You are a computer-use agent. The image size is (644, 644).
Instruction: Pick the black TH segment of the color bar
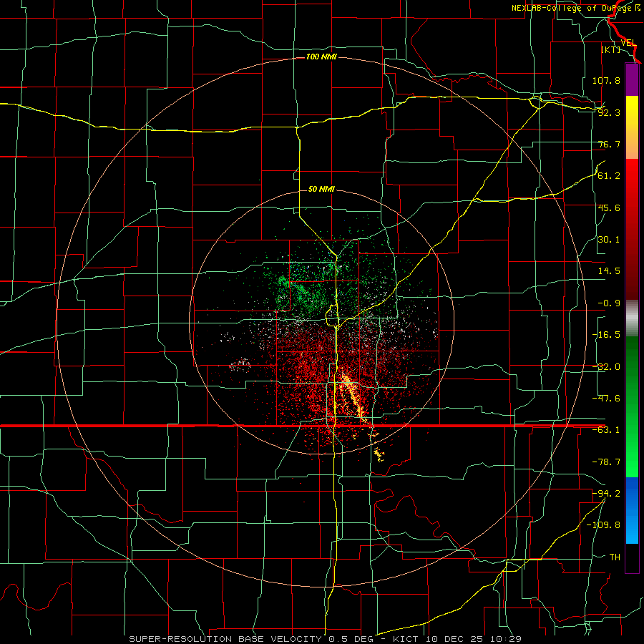click(632, 557)
